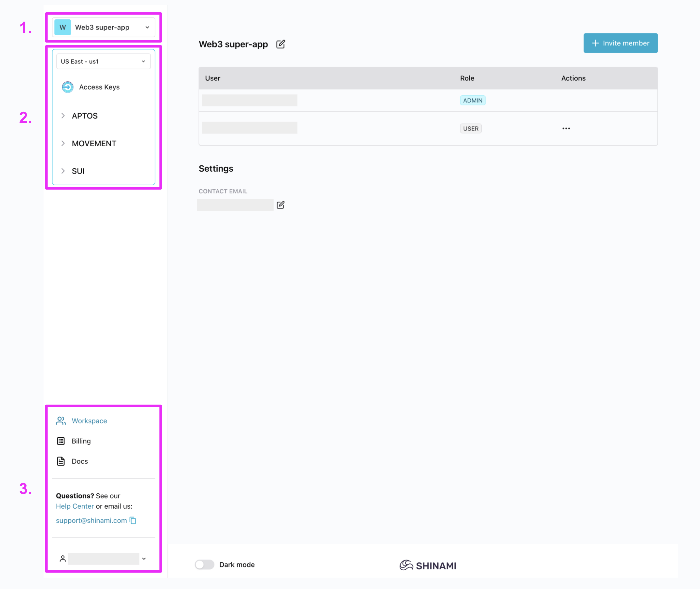Click the edit icon next to contact email
700x589 pixels.
(281, 205)
